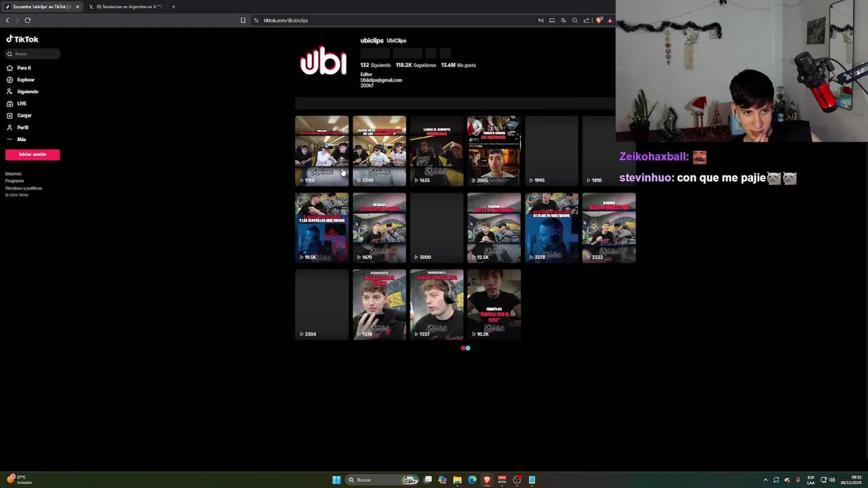Click the 13.6M Me gusta stat

tap(458, 65)
